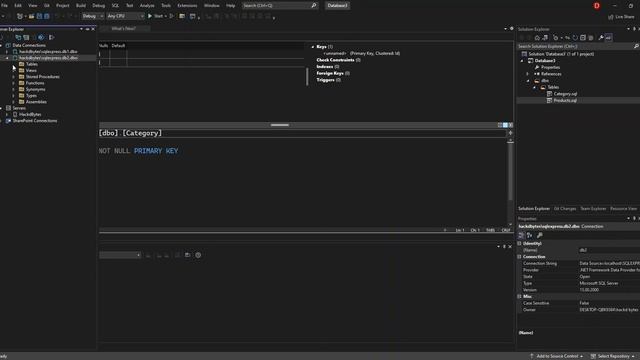The width and height of the screenshot is (640, 360).
Task: Click the Start Without Debugging outline play icon
Action: tap(171, 16)
